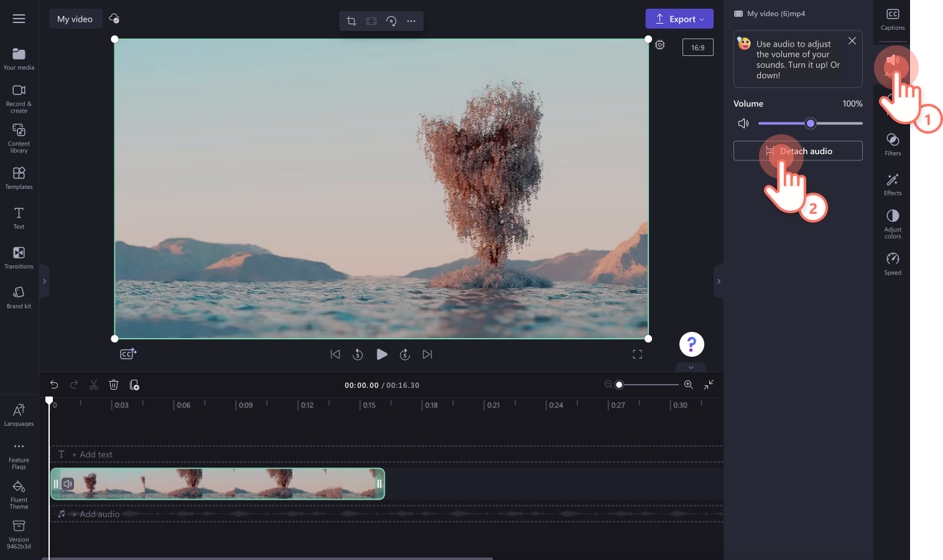Delete the selected clip with trash icon
Screen dimensions: 943x560
(114, 385)
